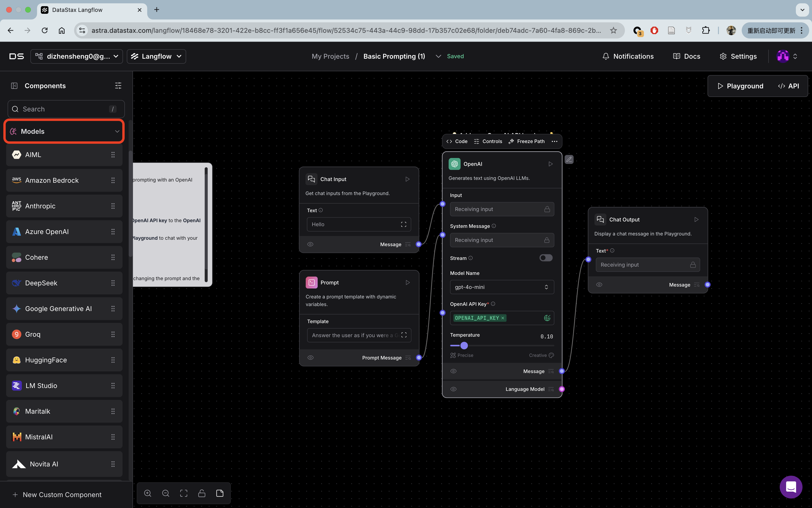Run the Chat Input component play icon
812x508 pixels.
407,179
